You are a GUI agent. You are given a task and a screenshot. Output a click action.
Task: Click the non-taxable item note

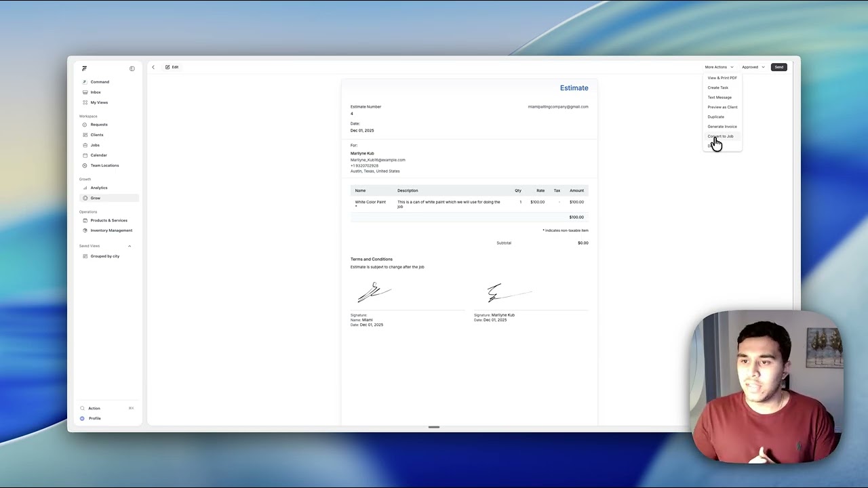[x=566, y=230]
